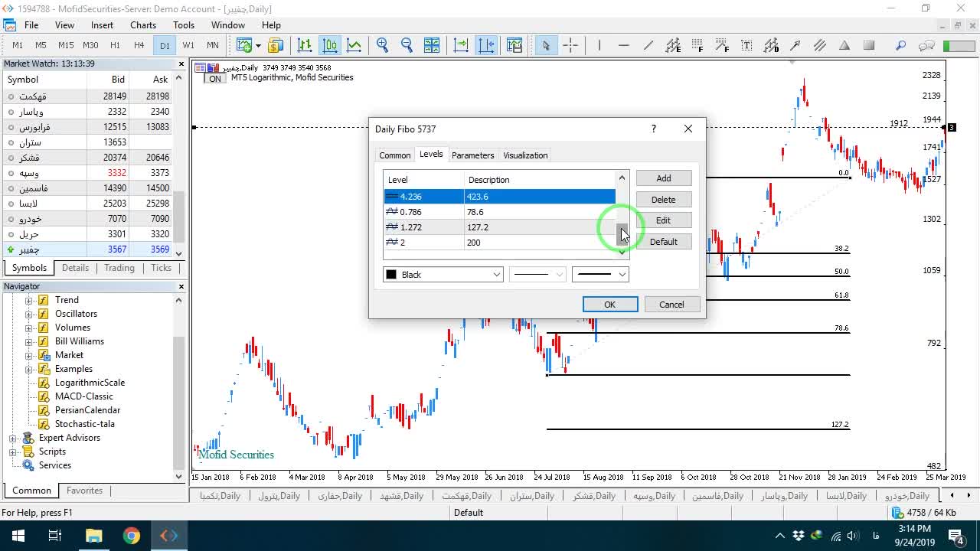
Task: Open the Black color picker
Action: [443, 274]
